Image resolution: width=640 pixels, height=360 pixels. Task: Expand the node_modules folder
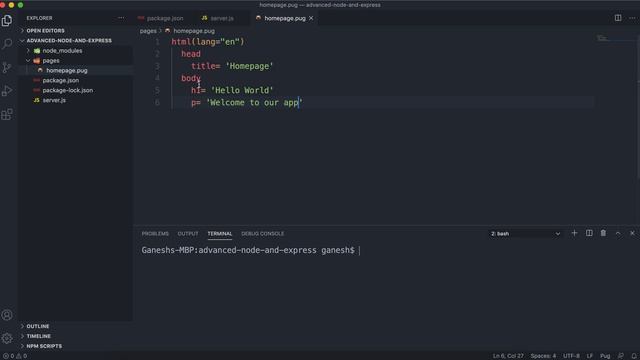click(62, 51)
